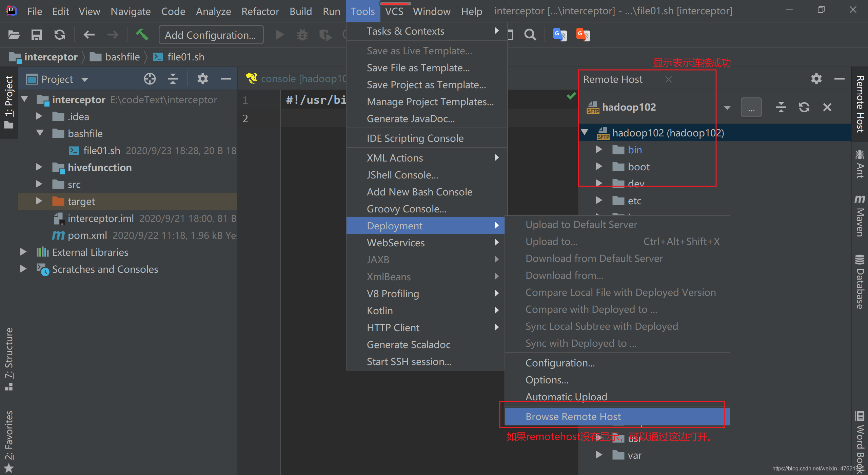Select pom.xml in project tree
868x475 pixels.
click(87, 235)
